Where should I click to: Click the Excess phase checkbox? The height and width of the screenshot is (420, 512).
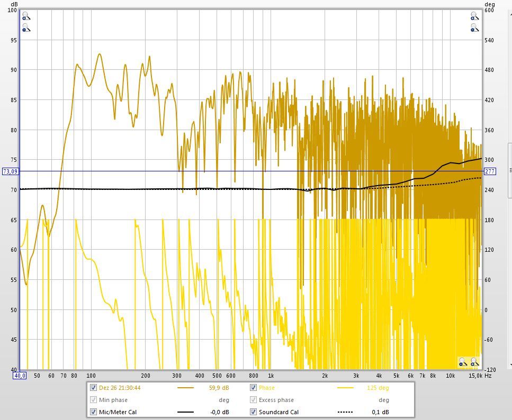pyautogui.click(x=254, y=400)
